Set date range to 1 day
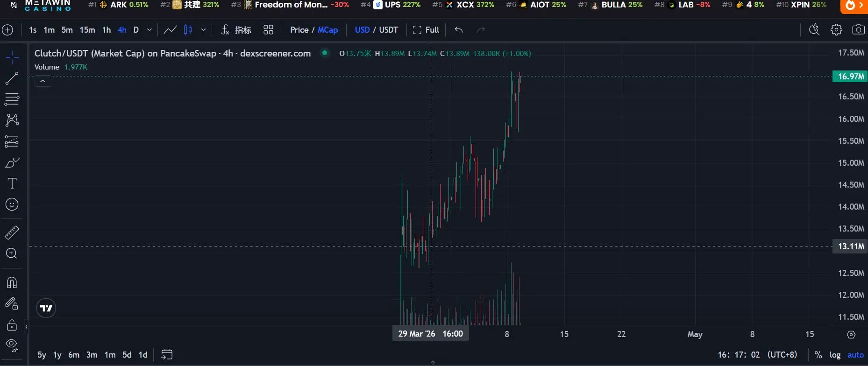The height and width of the screenshot is (366, 868). [x=143, y=355]
